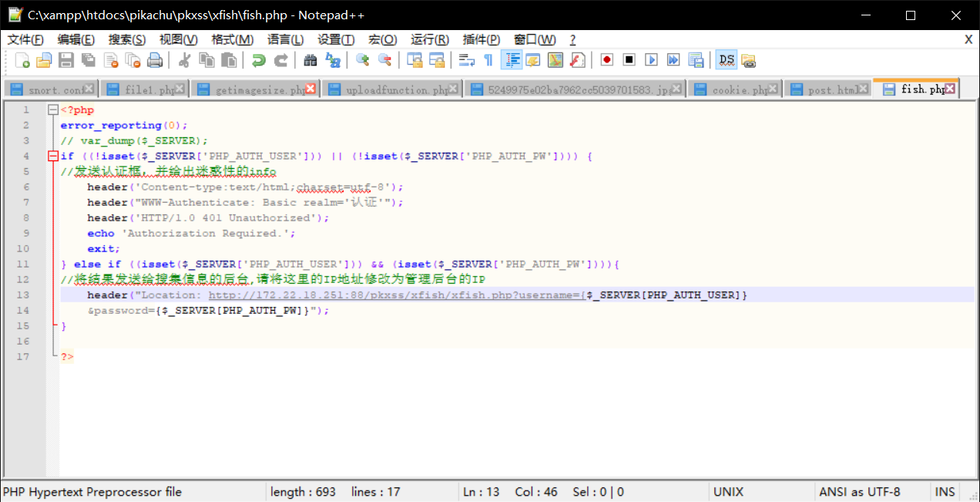The image size is (980, 502).
Task: Close document with menu bar X button
Action: 968,39
